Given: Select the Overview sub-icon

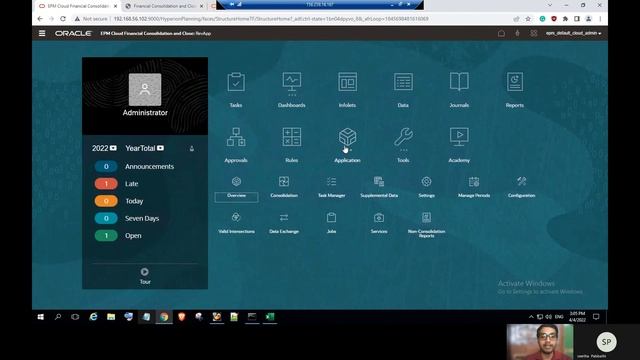Looking at the screenshot, I should [x=236, y=182].
